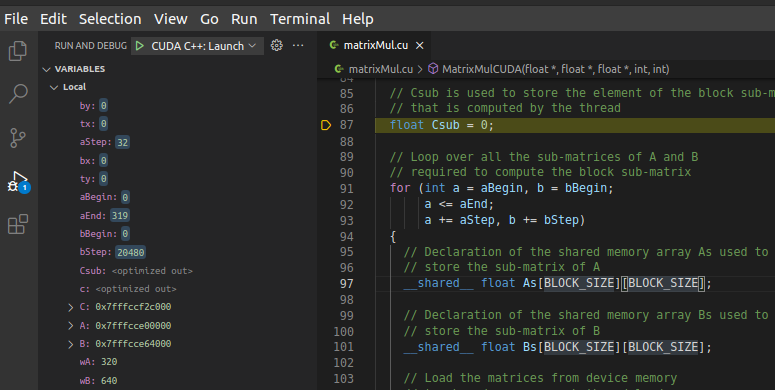The image size is (775, 390).
Task: Open the Run and Debug view icon
Action: [18, 181]
